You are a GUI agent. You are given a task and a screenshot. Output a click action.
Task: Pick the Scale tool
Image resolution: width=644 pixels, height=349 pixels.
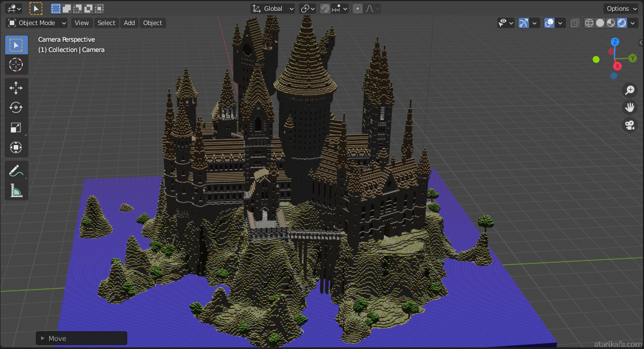pos(16,127)
